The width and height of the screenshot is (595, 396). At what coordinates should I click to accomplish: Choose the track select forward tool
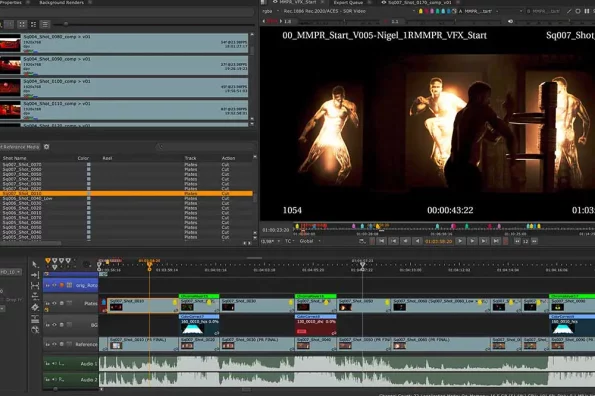pos(35,275)
